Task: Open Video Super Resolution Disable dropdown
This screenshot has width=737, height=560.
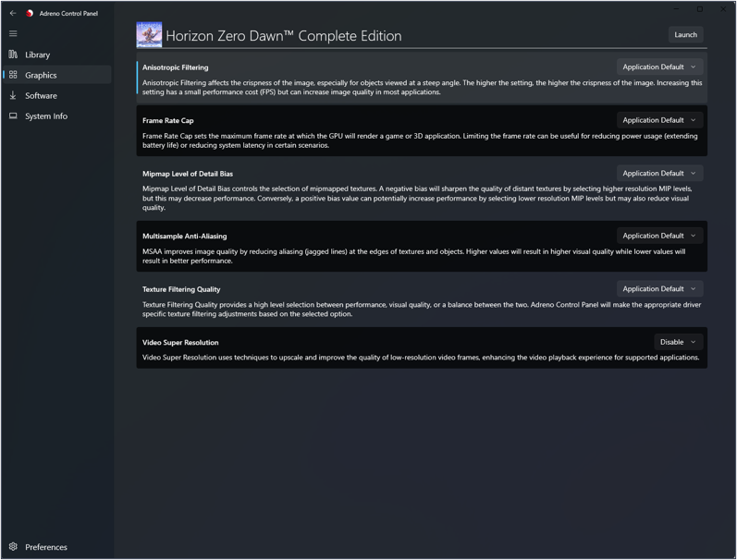Action: [678, 342]
